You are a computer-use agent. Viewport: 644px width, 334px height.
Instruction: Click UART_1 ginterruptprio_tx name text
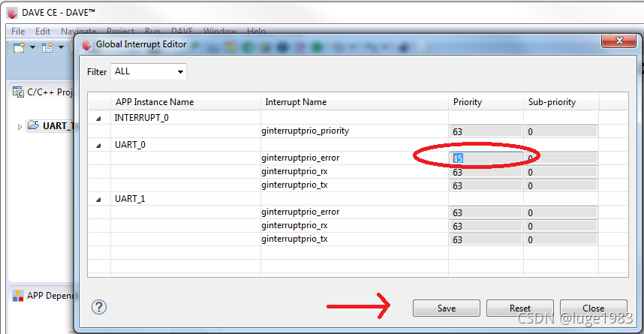pyautogui.click(x=294, y=239)
